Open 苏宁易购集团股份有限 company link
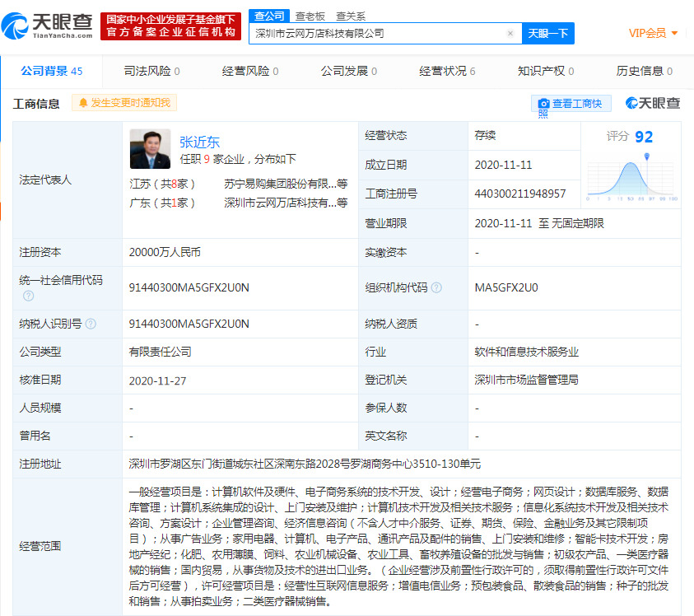The height and width of the screenshot is (616, 694). 286,184
